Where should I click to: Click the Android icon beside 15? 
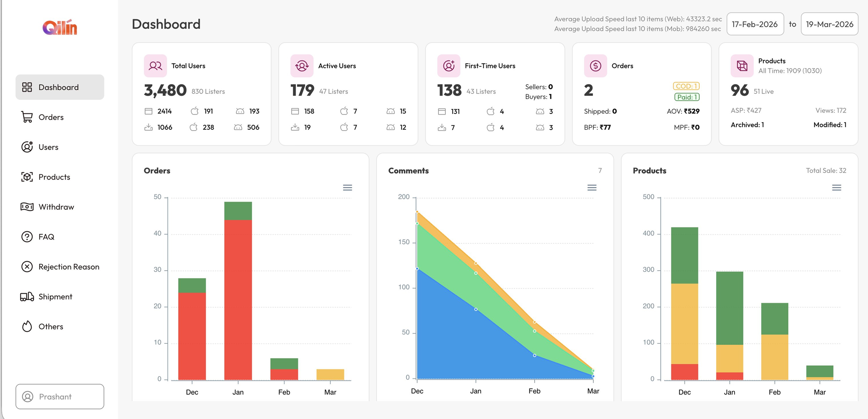pos(391,111)
